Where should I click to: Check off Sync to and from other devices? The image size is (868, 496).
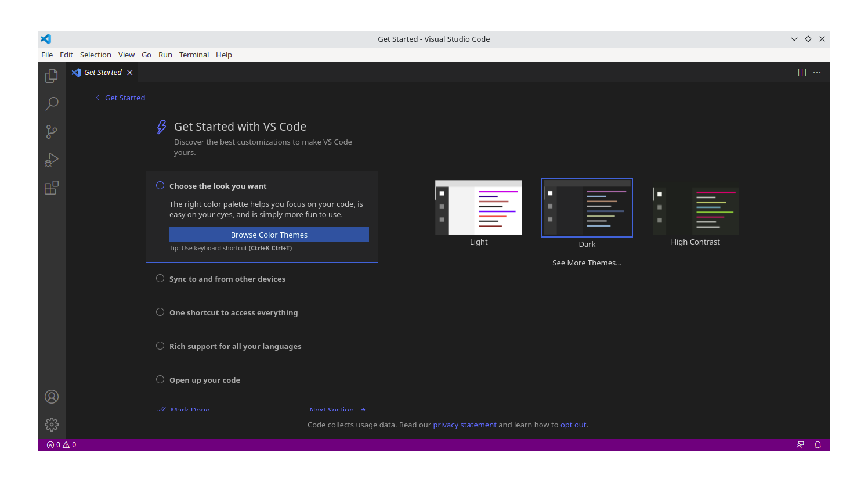[160, 279]
